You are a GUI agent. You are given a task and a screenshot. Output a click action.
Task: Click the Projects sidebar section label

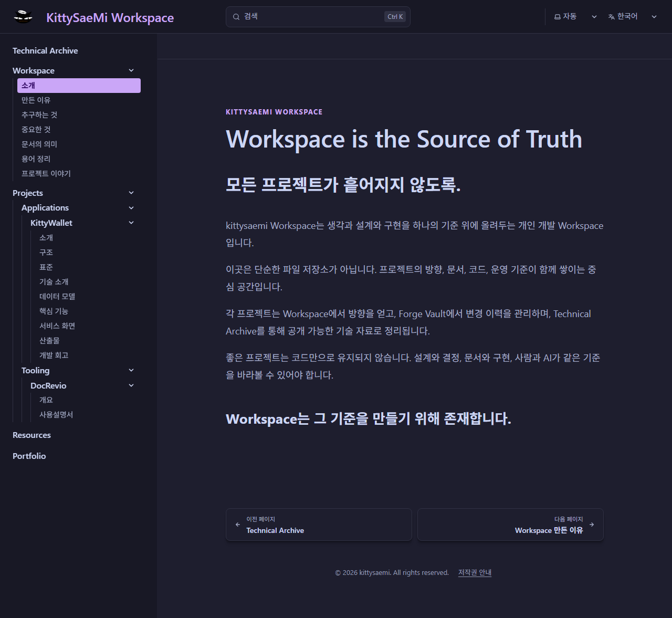tap(28, 193)
